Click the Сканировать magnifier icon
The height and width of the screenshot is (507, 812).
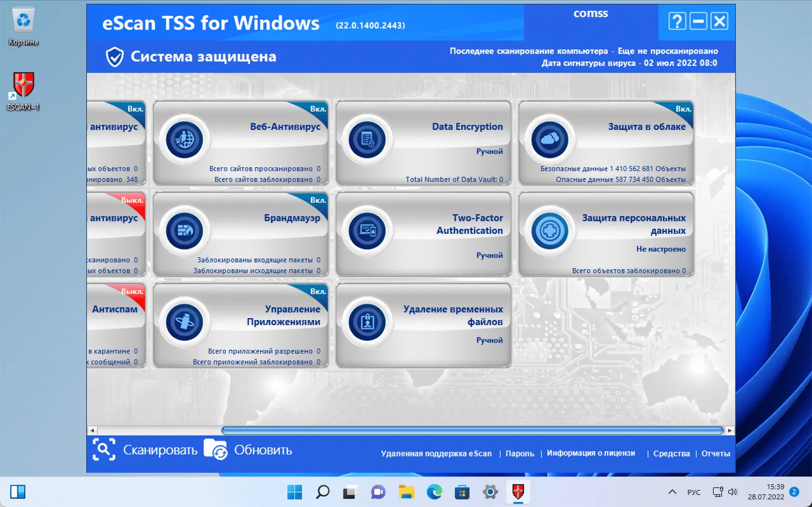[104, 450]
